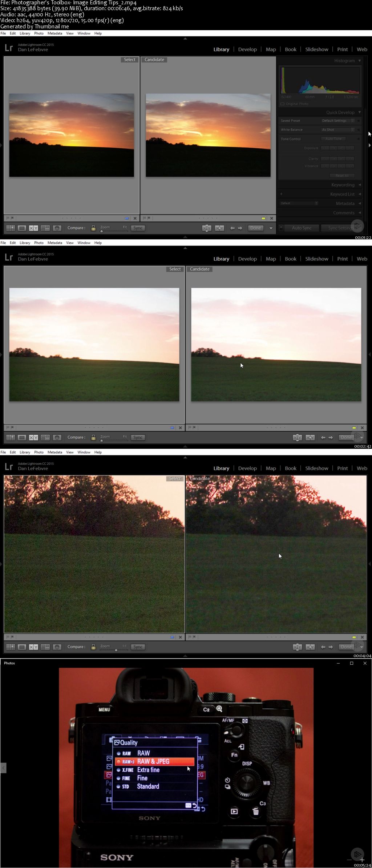
Task: Open the Develop module, 00:01:22 frame
Action: pyautogui.click(x=247, y=49)
